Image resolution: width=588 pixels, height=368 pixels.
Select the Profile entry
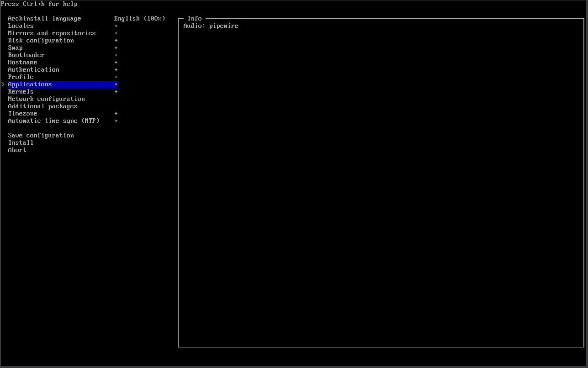[x=21, y=77]
